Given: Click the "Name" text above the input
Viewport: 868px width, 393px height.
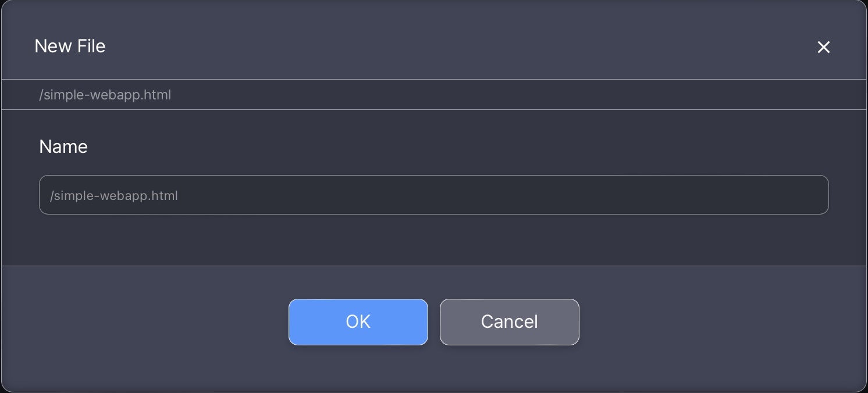Looking at the screenshot, I should click(63, 147).
